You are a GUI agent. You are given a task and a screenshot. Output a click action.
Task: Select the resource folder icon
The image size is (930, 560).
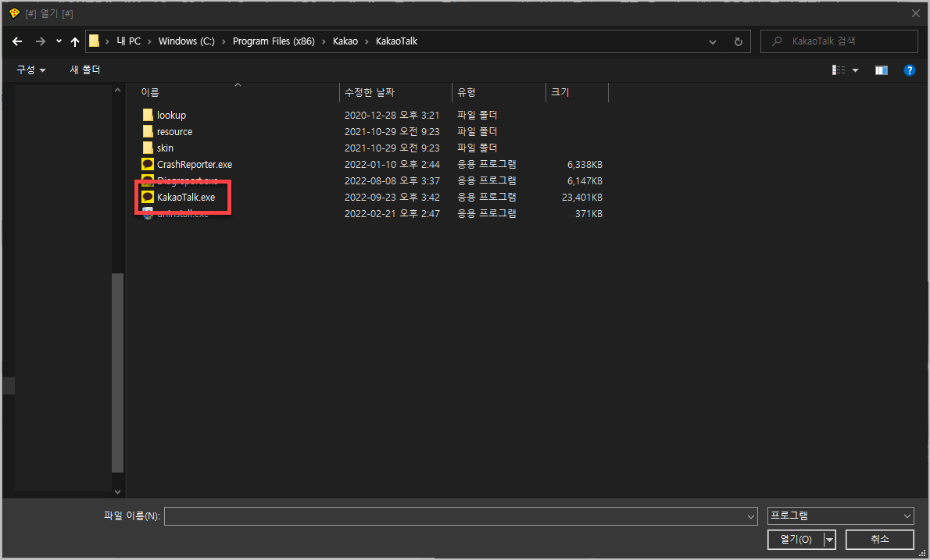[x=148, y=131]
